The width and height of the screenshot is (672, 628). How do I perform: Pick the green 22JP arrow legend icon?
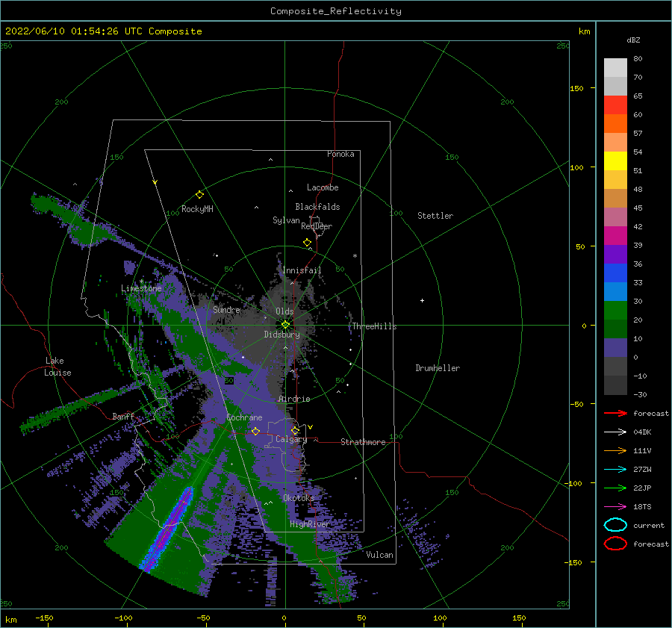(615, 488)
